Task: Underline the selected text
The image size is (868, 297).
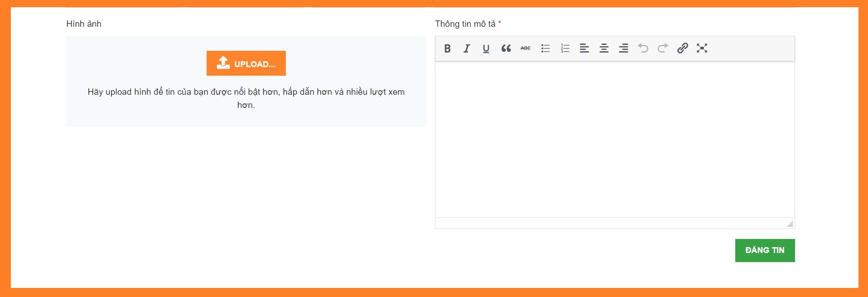Action: coord(486,49)
